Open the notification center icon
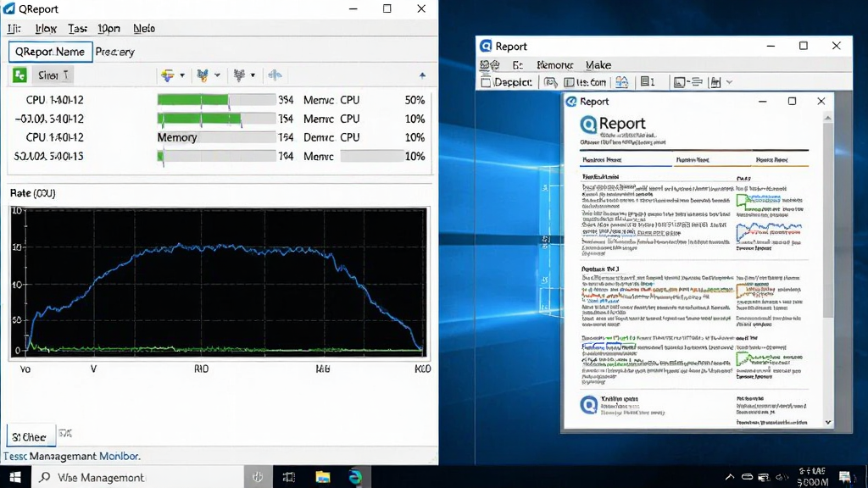The height and width of the screenshot is (488, 868). [x=845, y=477]
